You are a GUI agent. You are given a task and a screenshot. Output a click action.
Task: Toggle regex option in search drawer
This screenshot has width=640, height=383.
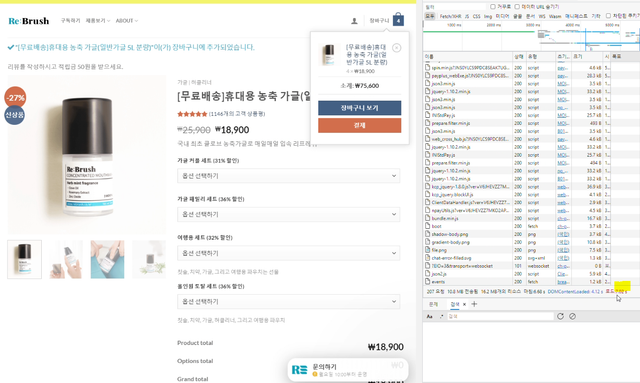[x=441, y=316]
